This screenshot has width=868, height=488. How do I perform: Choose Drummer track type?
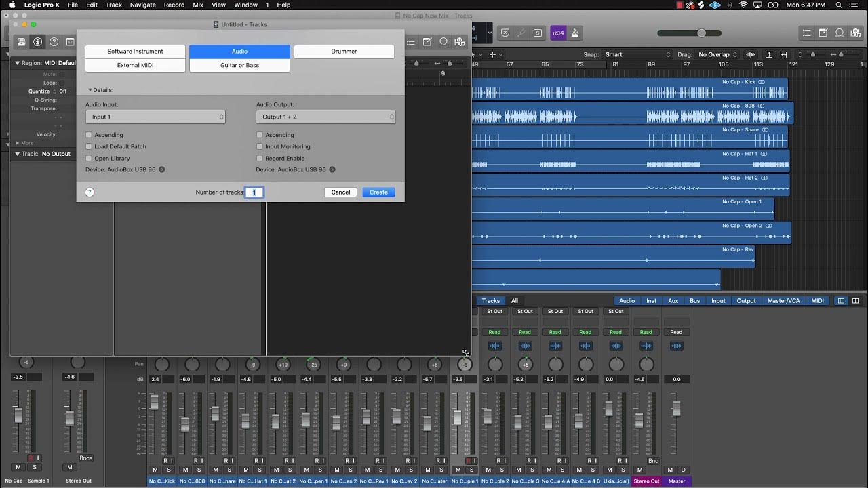[x=344, y=52]
